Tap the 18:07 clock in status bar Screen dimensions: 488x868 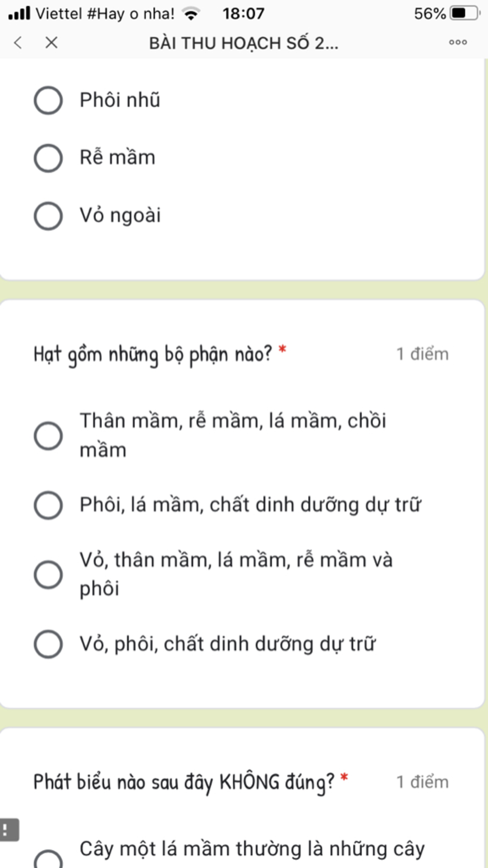pos(243,13)
